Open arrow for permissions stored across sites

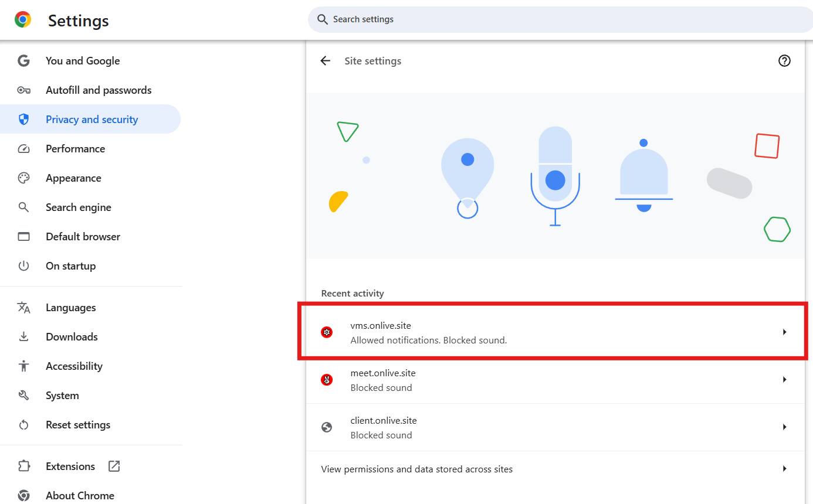[x=784, y=469]
